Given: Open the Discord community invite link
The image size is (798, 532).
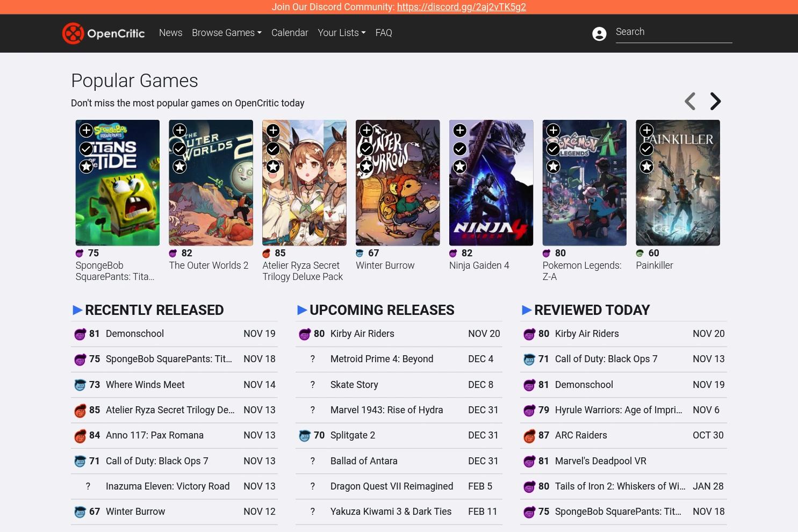Looking at the screenshot, I should click(462, 7).
